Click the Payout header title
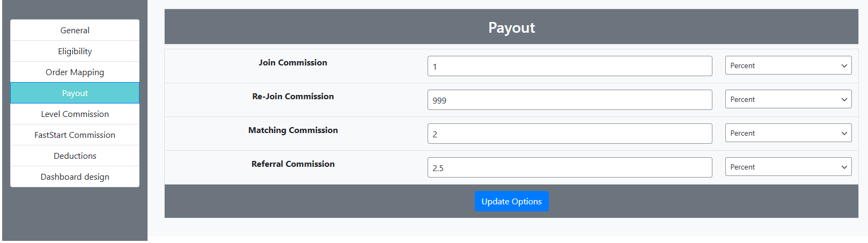The height and width of the screenshot is (243, 868). coord(511,28)
